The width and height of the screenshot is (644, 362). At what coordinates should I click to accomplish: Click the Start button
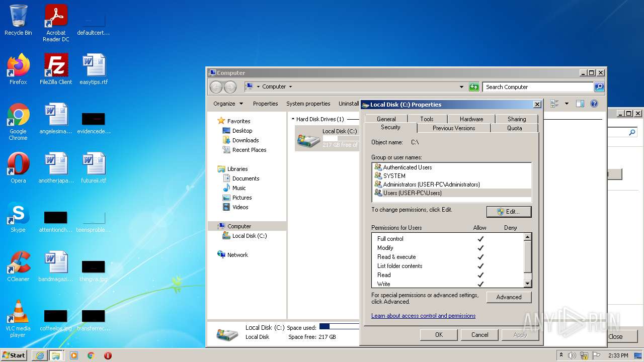point(14,355)
